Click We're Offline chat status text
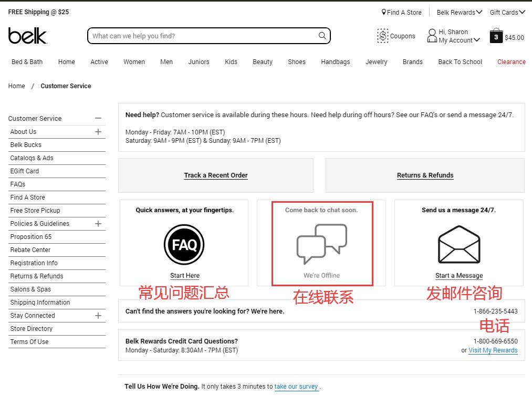The height and width of the screenshot is (406, 532). [321, 275]
